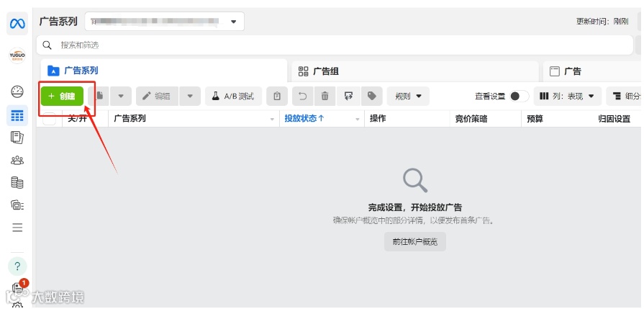
Task: Open the account overview gauge icon
Action: pos(17,91)
